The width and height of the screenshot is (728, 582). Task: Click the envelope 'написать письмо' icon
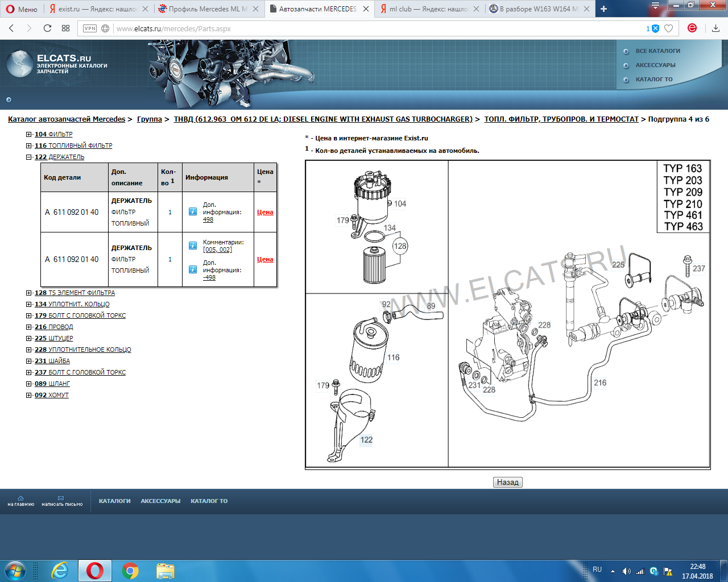61,498
